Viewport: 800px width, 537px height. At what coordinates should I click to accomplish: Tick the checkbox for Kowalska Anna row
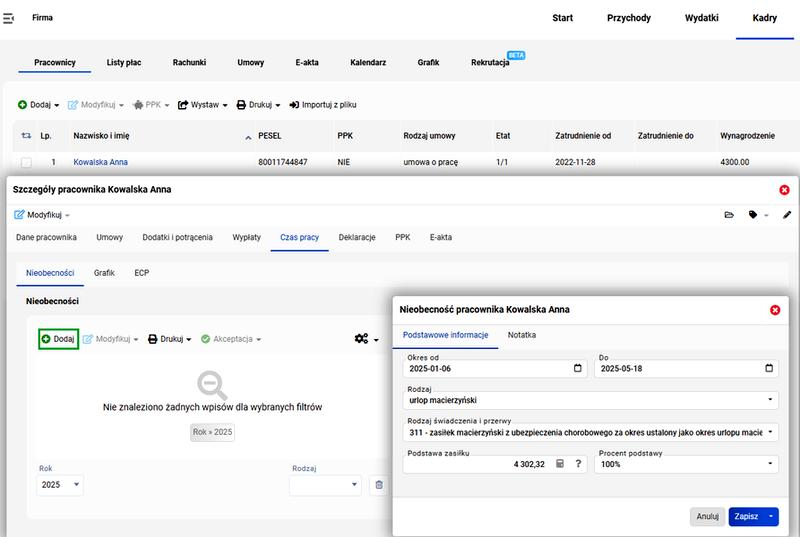click(x=27, y=162)
